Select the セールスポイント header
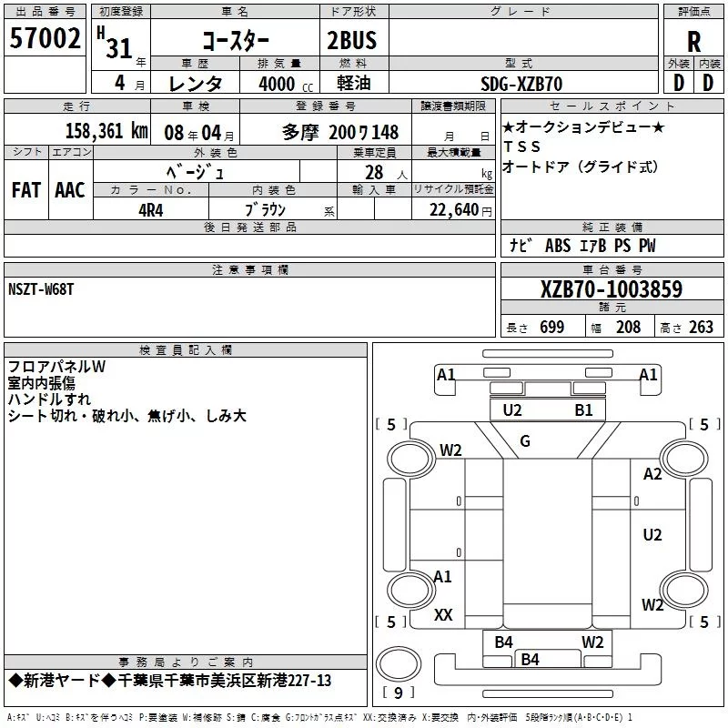Screen dimensions: 728x728 (x=612, y=106)
